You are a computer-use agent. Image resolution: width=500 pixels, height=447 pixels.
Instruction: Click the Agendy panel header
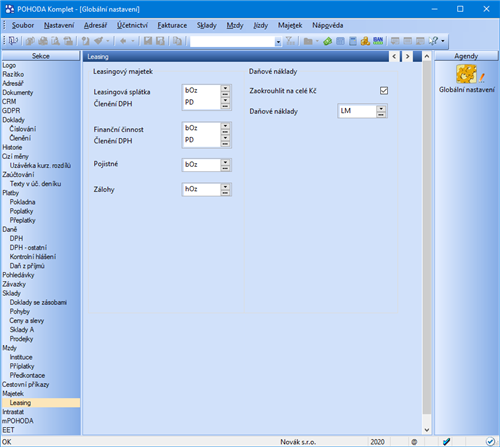466,56
